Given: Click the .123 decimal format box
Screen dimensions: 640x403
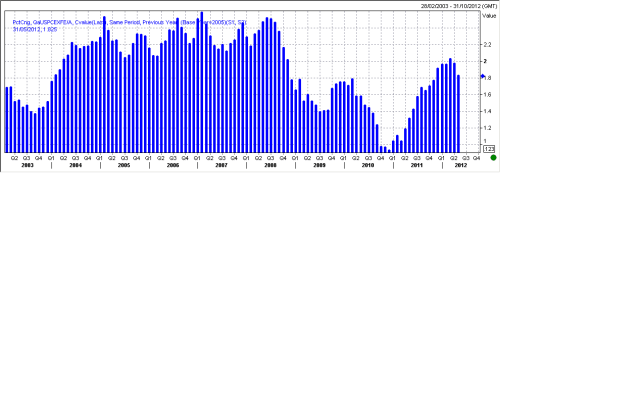Looking at the screenshot, I should pyautogui.click(x=489, y=149).
